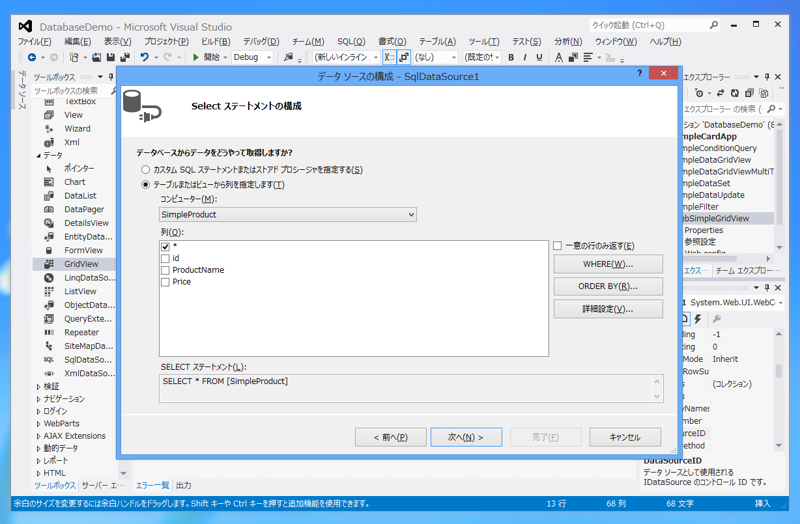
Task: Click the Navigate Backward toolbar icon
Action: (32, 57)
